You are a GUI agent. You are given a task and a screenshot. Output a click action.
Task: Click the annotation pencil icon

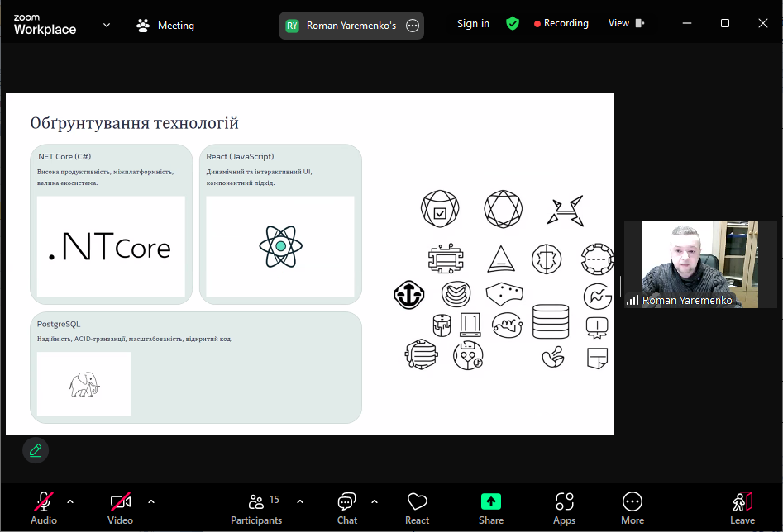(x=36, y=450)
